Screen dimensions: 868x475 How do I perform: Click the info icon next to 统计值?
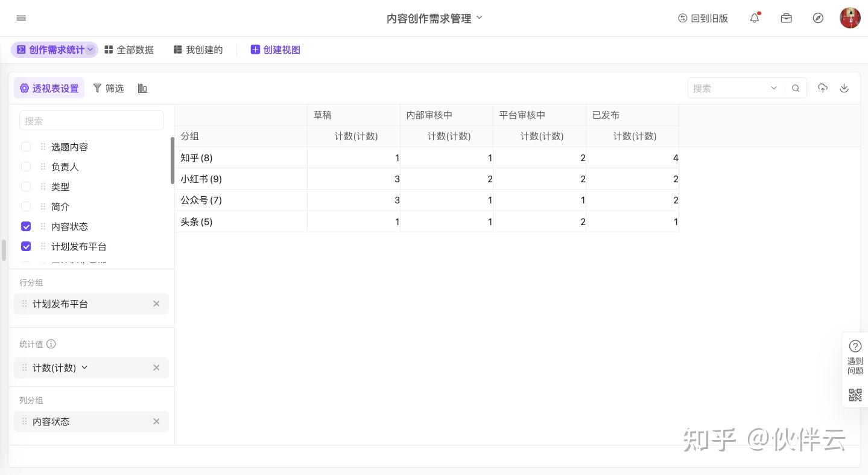(51, 344)
